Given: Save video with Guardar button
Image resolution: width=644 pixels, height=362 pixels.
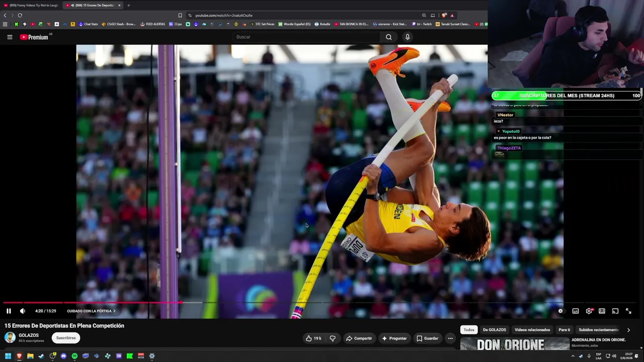Looking at the screenshot, I should click(x=427, y=338).
